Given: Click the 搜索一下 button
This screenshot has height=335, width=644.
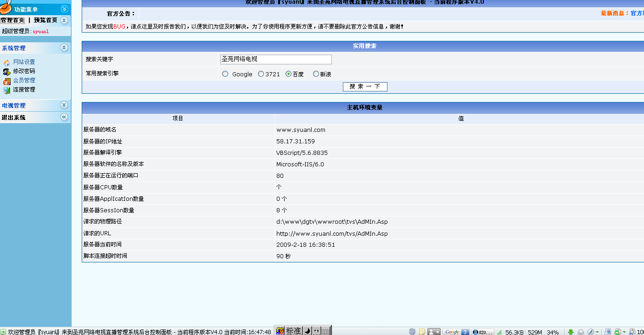Looking at the screenshot, I should pos(365,87).
